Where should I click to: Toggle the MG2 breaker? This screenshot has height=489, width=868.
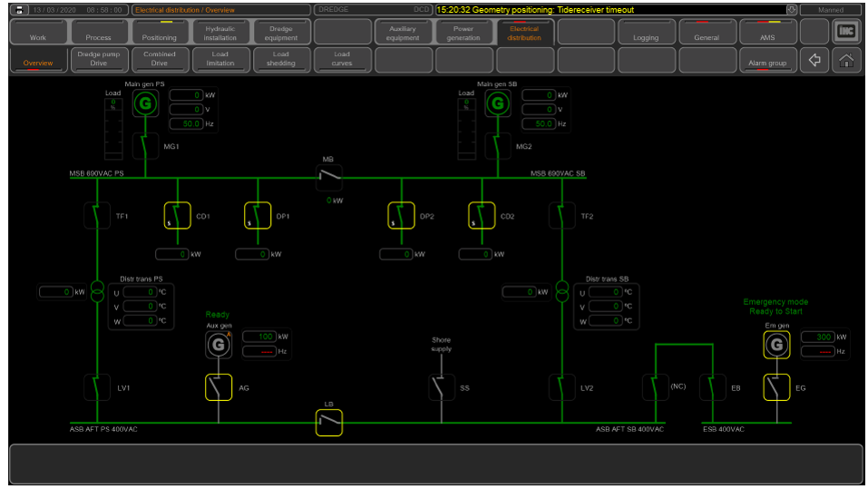click(498, 146)
